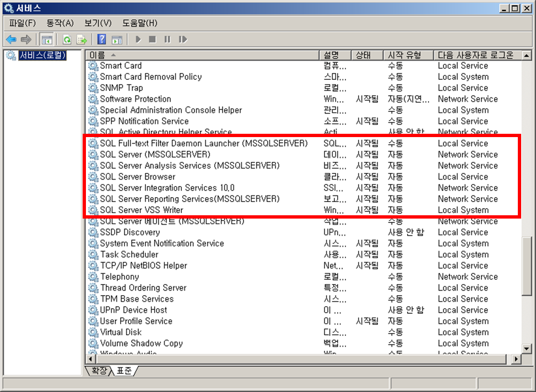Viewport: 536px width, 392px height.
Task: Click the Restart Service icon
Action: tap(183, 40)
